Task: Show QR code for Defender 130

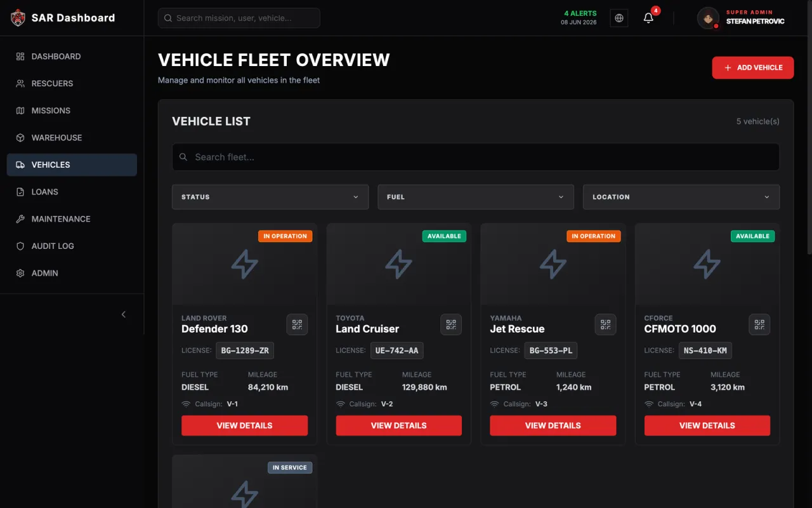Action: click(x=297, y=324)
